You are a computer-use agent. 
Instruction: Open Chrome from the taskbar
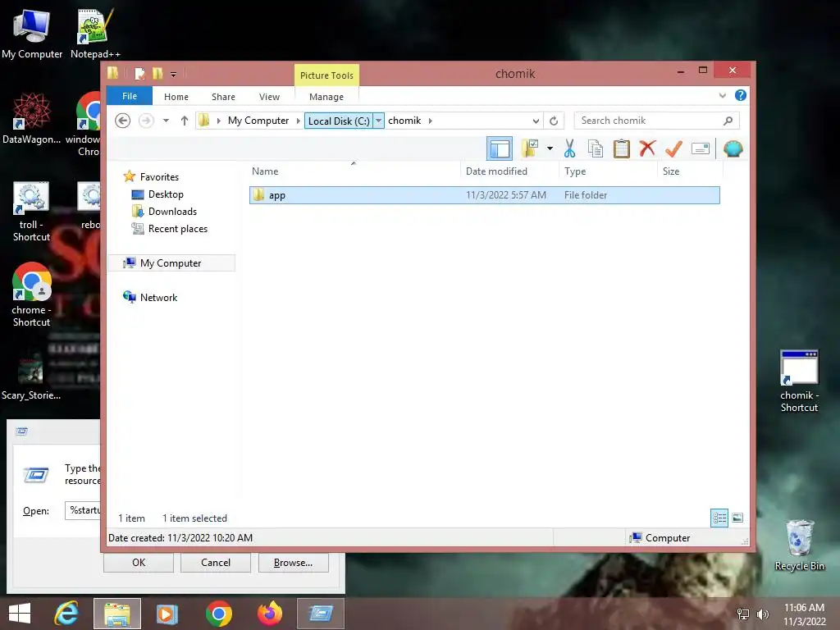pyautogui.click(x=218, y=614)
